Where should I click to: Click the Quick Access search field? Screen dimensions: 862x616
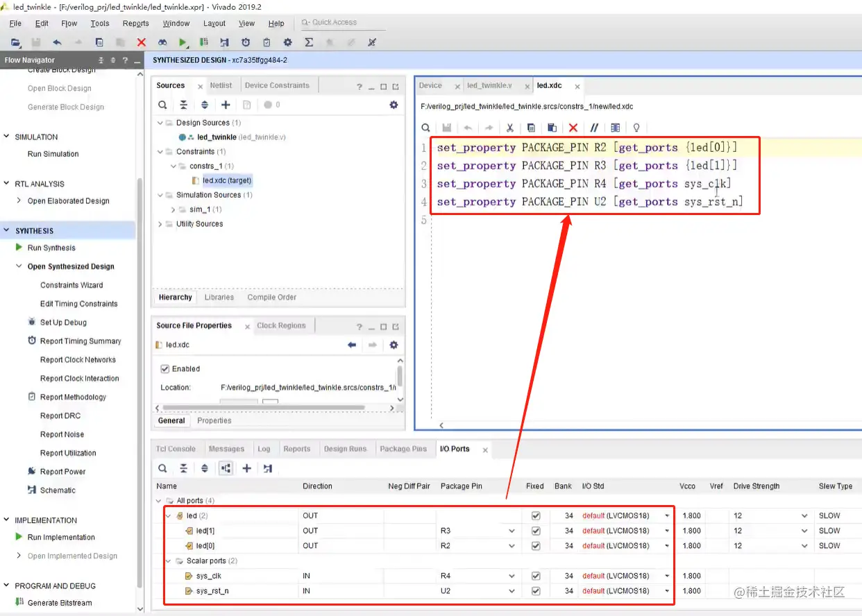[x=343, y=22]
